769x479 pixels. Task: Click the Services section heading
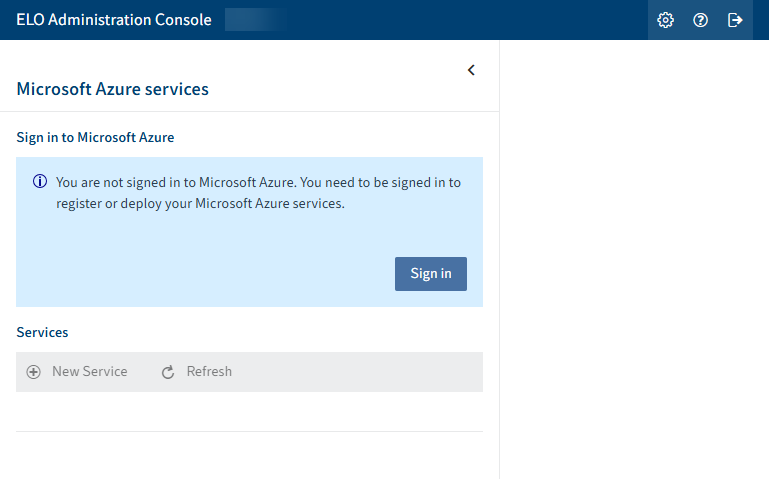[42, 332]
